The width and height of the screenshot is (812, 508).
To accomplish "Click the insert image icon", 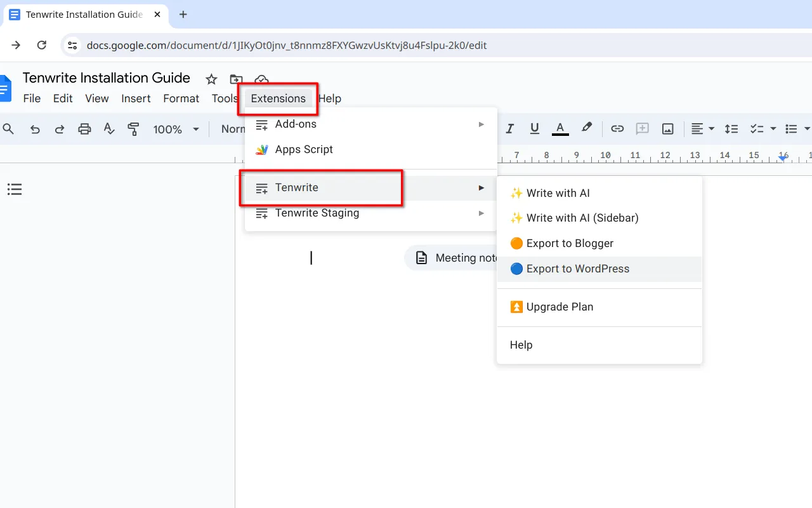I will [667, 129].
